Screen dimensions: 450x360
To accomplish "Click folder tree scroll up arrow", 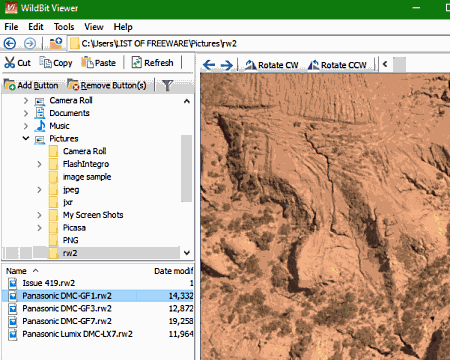I will tap(187, 101).
